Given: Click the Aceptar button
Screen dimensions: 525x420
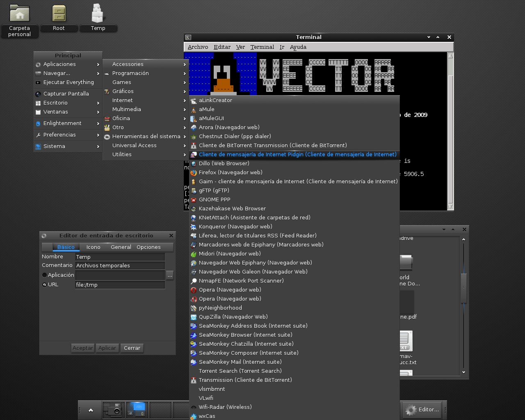Looking at the screenshot, I should pos(83,348).
